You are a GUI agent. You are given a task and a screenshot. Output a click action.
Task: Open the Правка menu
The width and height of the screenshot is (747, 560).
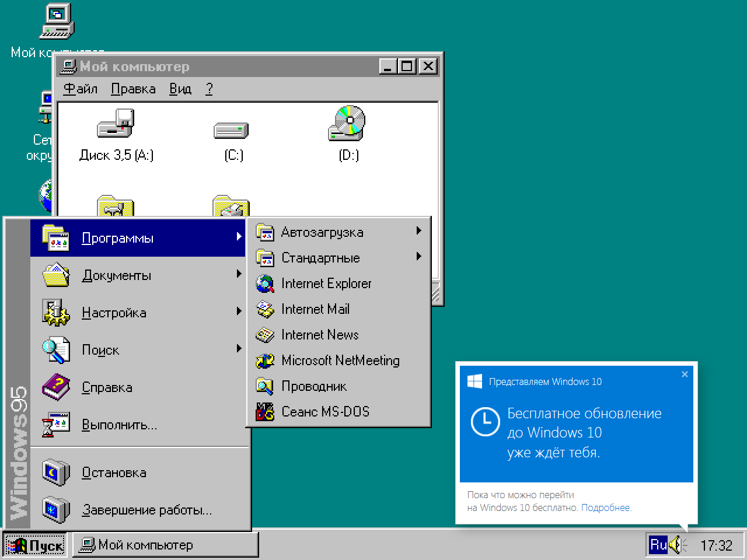pyautogui.click(x=133, y=89)
